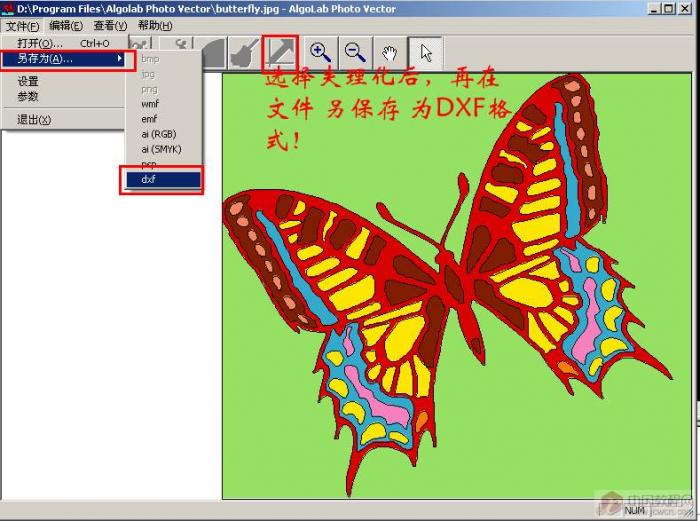Click the vectorize arrow toolbar icon
700x521 pixels.
[281, 53]
